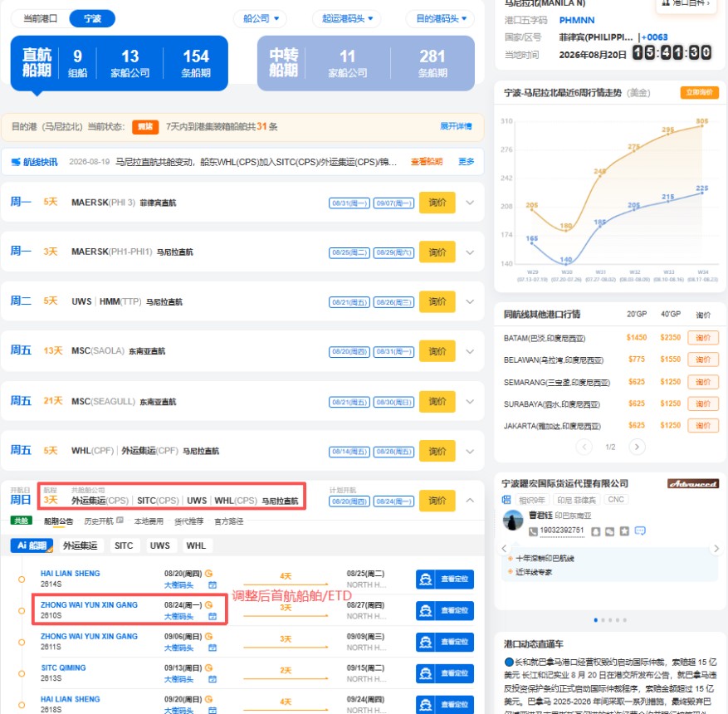
Task: Filter schedules by SITC carrier
Action: click(124, 545)
